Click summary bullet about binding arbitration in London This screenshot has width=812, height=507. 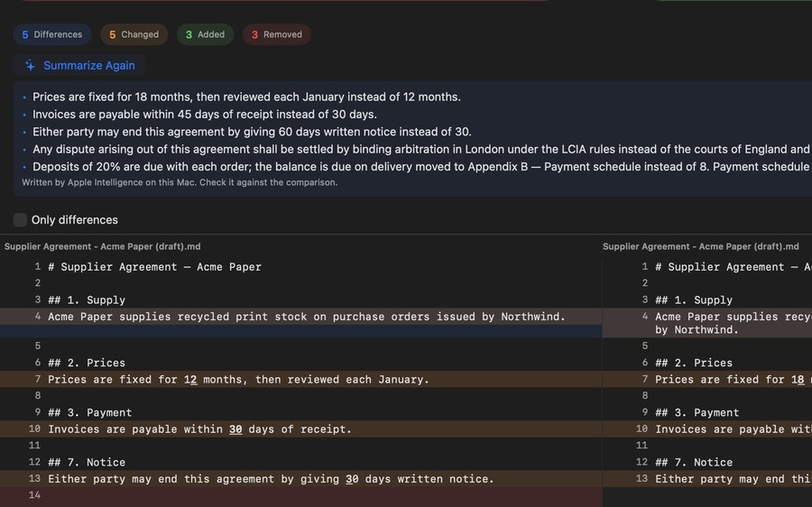point(422,149)
